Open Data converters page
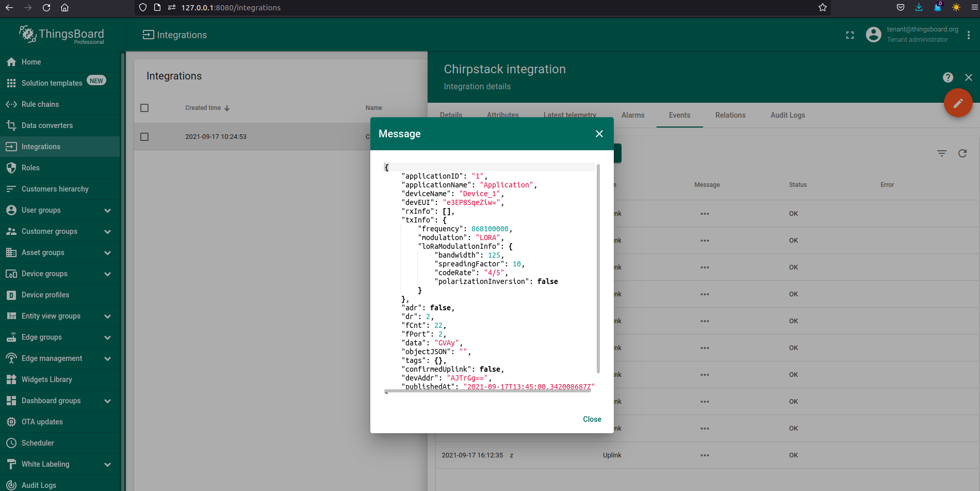Viewport: 980px width, 491px height. click(60, 125)
